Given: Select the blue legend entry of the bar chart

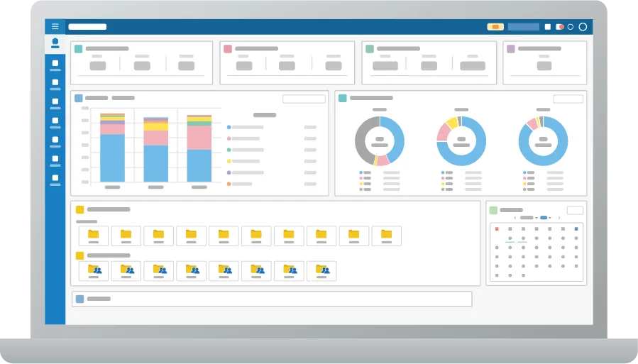Looking at the screenshot, I should click(x=246, y=127).
